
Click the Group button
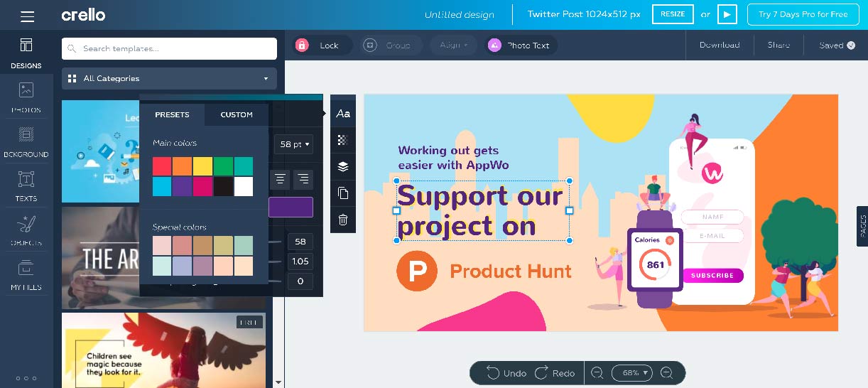click(x=391, y=45)
